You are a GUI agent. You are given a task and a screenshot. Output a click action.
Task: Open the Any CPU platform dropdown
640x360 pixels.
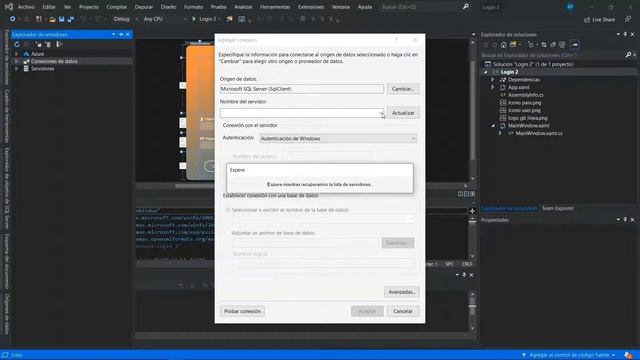pos(185,19)
